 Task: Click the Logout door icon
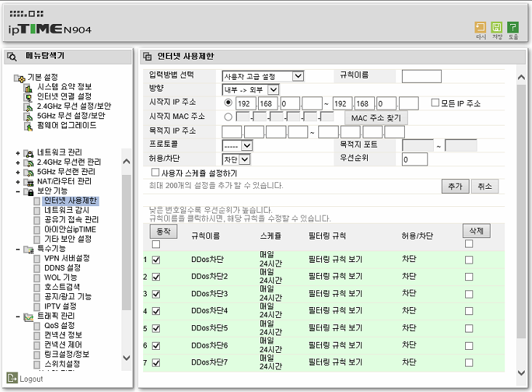[x=12, y=377]
